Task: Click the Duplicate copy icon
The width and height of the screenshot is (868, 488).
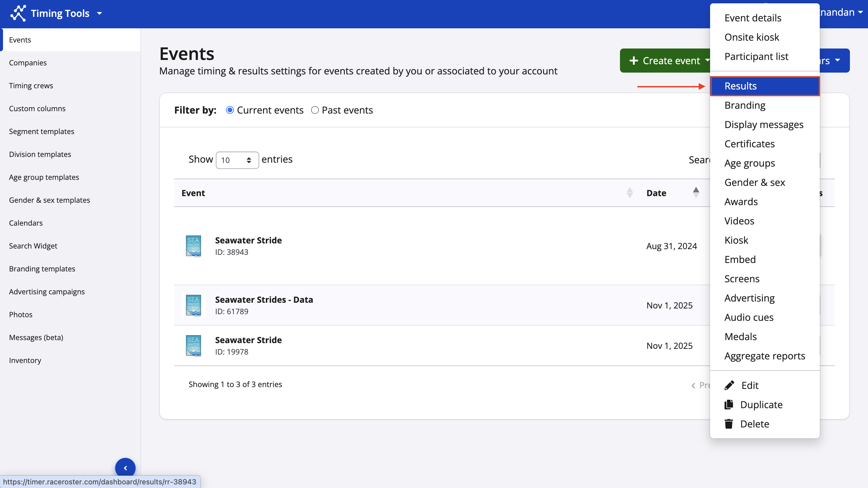Action: [728, 405]
